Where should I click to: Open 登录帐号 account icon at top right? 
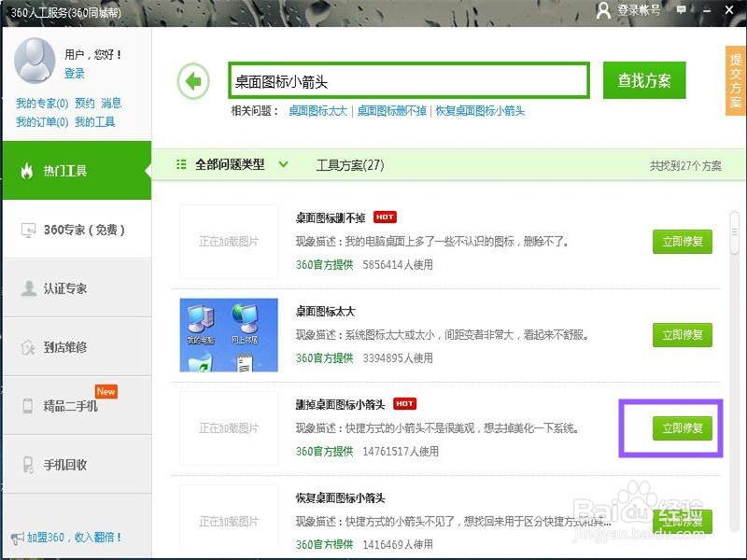click(x=604, y=11)
